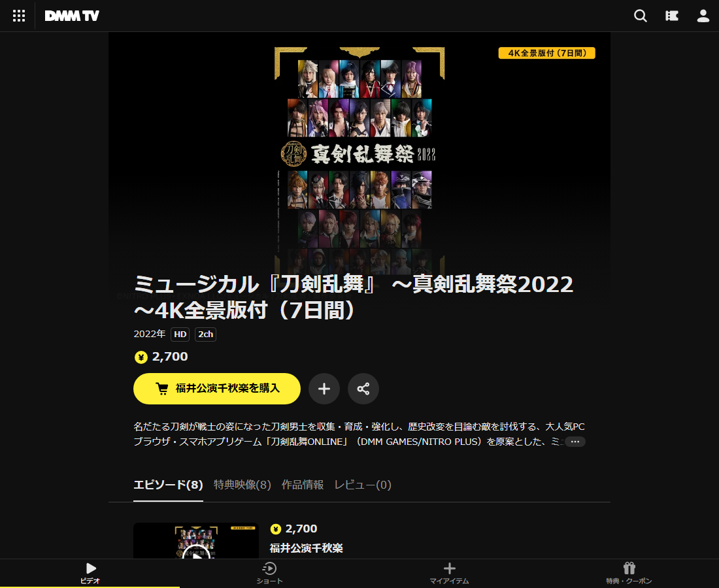The image size is (719, 588).
Task: Click the 4K全景版付(7日間) yellow badge
Action: point(546,53)
